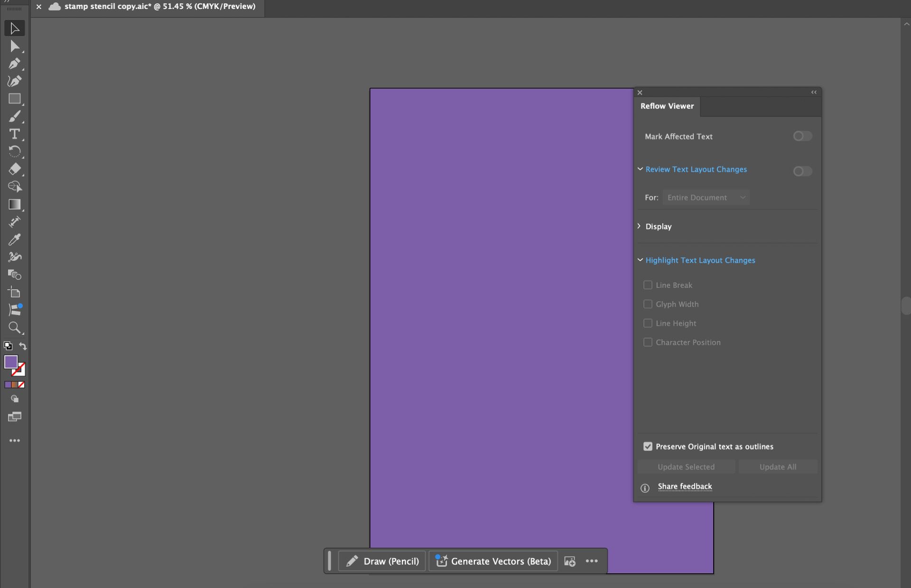Select the Type tool
Viewport: 911px width, 588px height.
[14, 135]
